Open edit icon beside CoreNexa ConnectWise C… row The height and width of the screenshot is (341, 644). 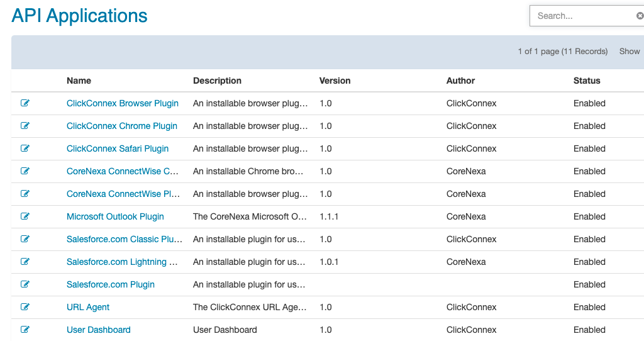tap(25, 171)
